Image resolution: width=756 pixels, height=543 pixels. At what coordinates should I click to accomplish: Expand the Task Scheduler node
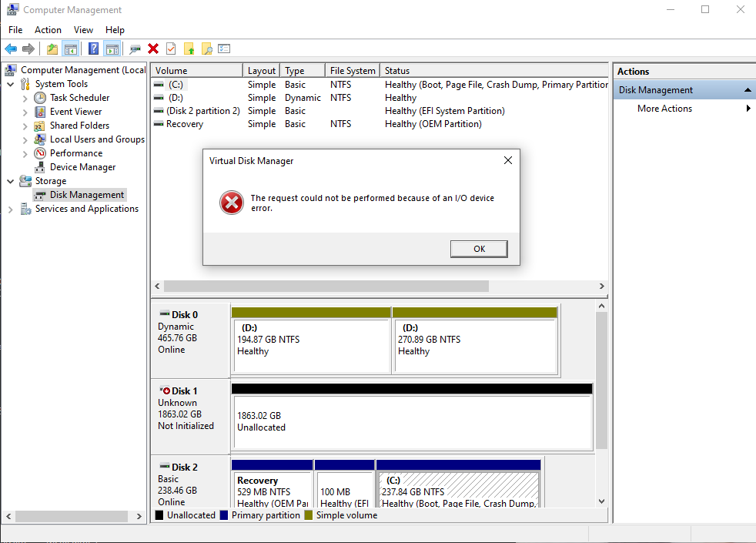coord(25,99)
